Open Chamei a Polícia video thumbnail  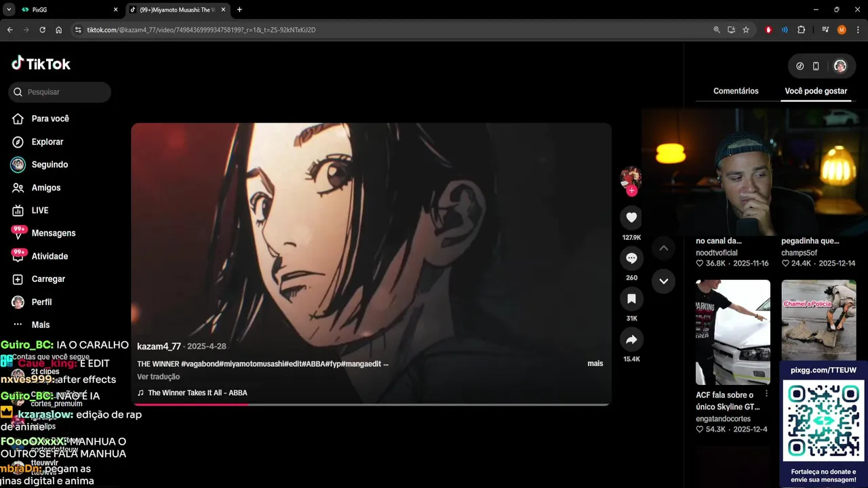click(x=818, y=320)
